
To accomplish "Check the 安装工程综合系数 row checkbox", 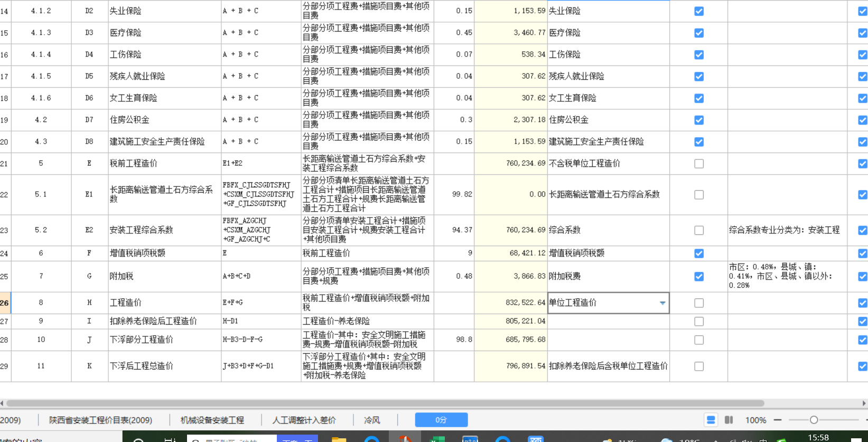I will point(699,230).
